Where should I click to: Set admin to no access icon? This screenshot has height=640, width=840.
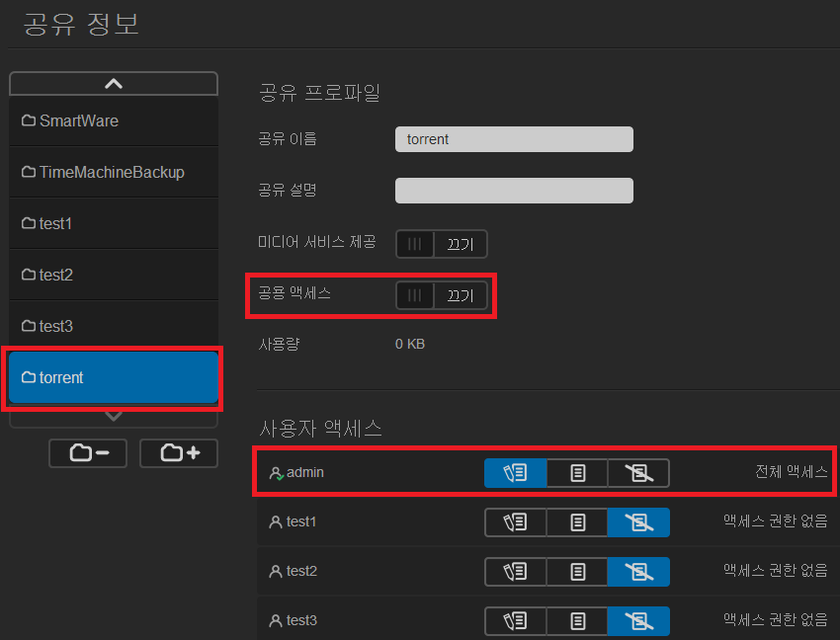[638, 473]
